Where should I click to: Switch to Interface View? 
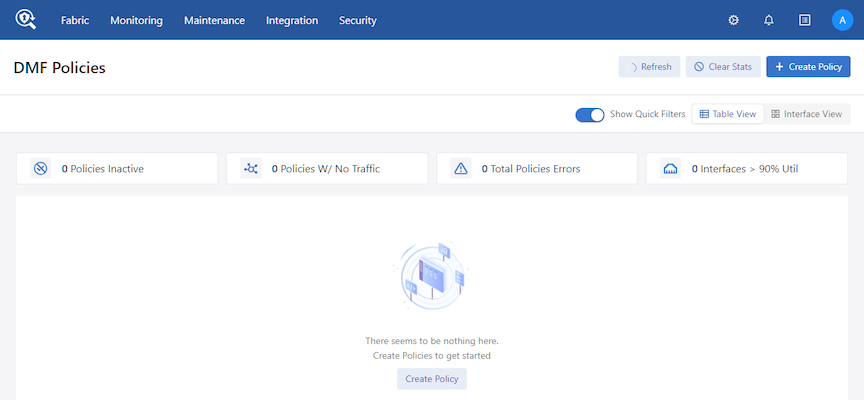pos(807,114)
